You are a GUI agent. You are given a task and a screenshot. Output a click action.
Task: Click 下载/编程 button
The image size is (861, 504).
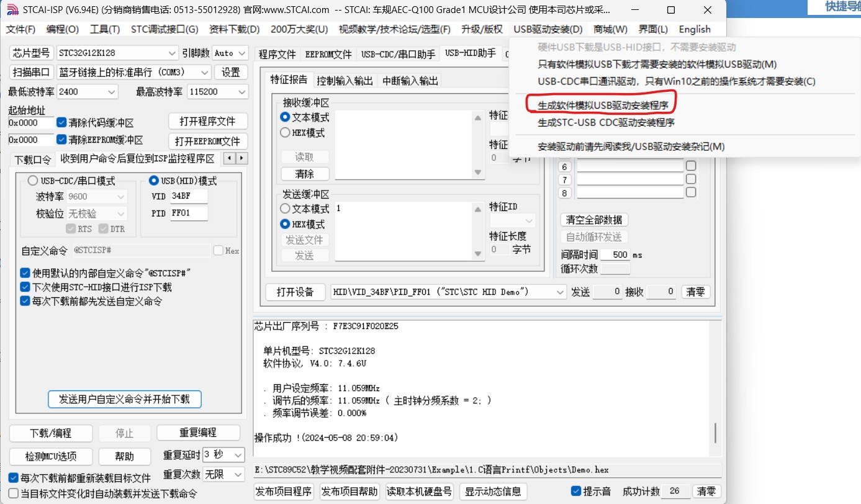[x=51, y=433]
